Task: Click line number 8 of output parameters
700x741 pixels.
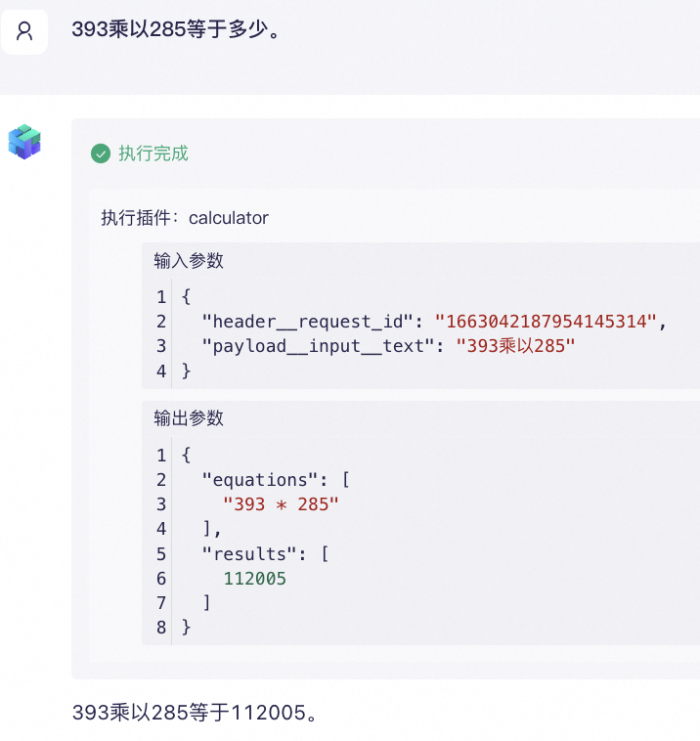Action: [x=161, y=628]
